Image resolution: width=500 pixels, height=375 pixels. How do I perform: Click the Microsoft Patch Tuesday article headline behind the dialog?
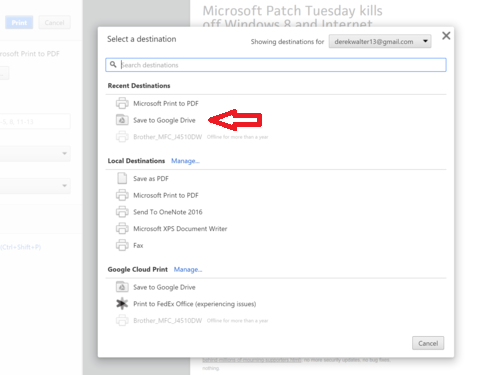point(293,16)
